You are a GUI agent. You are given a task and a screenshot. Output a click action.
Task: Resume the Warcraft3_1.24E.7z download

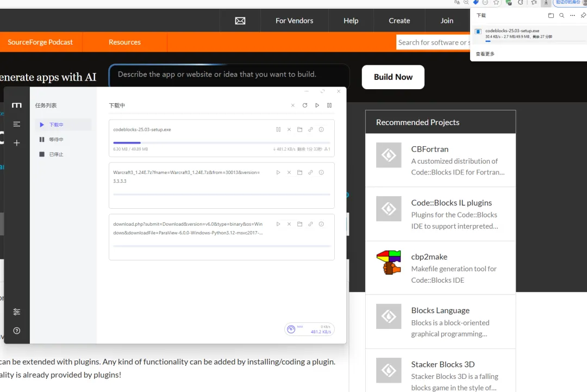(278, 172)
